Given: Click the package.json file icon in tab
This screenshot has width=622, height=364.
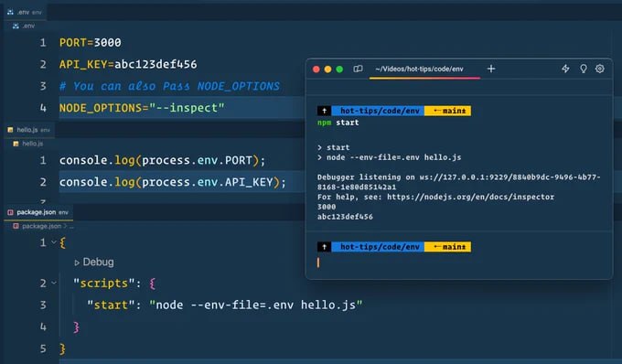Looking at the screenshot, I should pos(10,212).
